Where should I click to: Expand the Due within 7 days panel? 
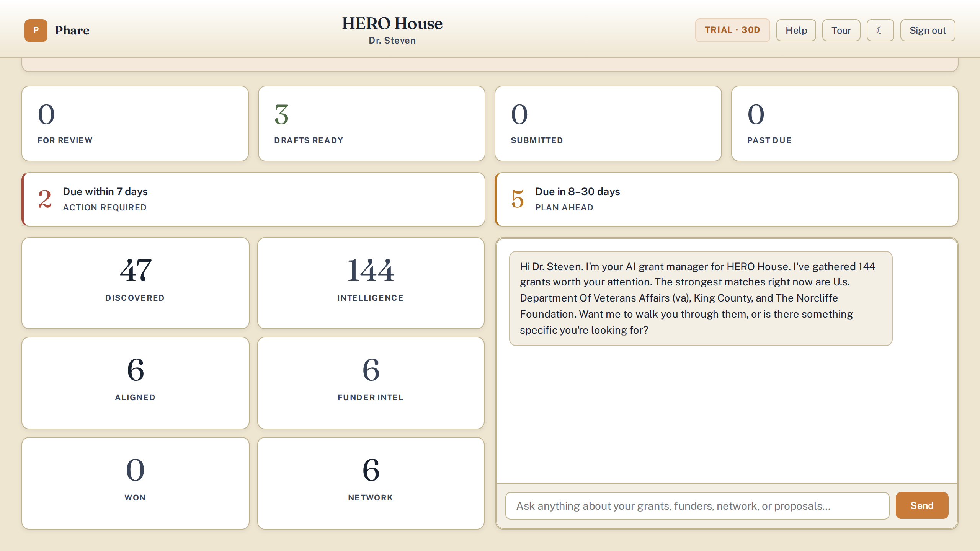pyautogui.click(x=253, y=199)
